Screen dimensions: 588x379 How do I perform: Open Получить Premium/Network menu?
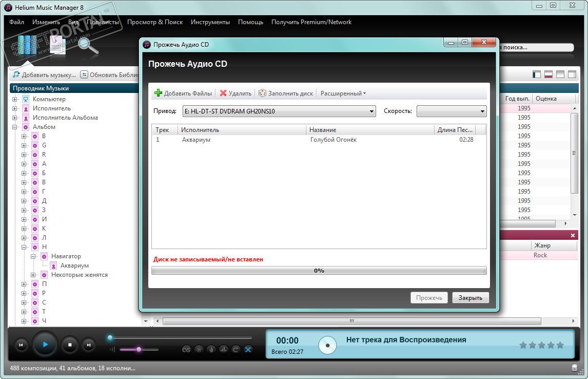(x=311, y=22)
